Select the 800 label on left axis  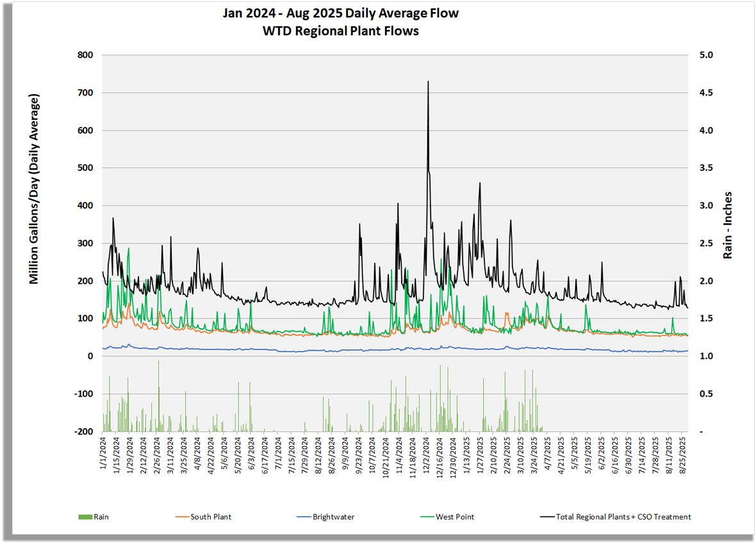pyautogui.click(x=85, y=55)
